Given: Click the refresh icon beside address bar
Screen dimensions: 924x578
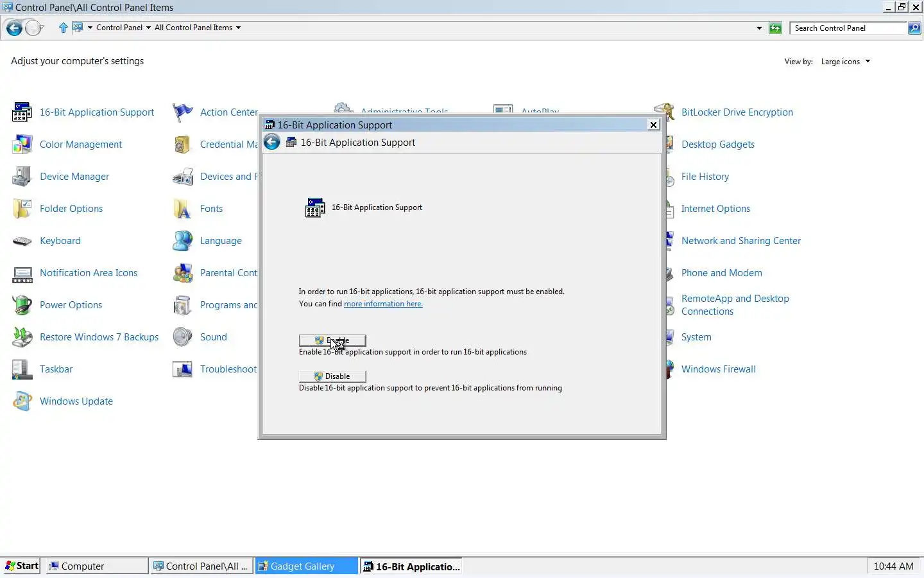Looking at the screenshot, I should [x=775, y=28].
